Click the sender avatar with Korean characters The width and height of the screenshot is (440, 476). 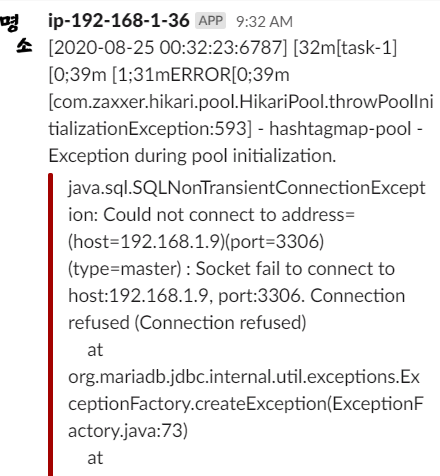(16, 34)
